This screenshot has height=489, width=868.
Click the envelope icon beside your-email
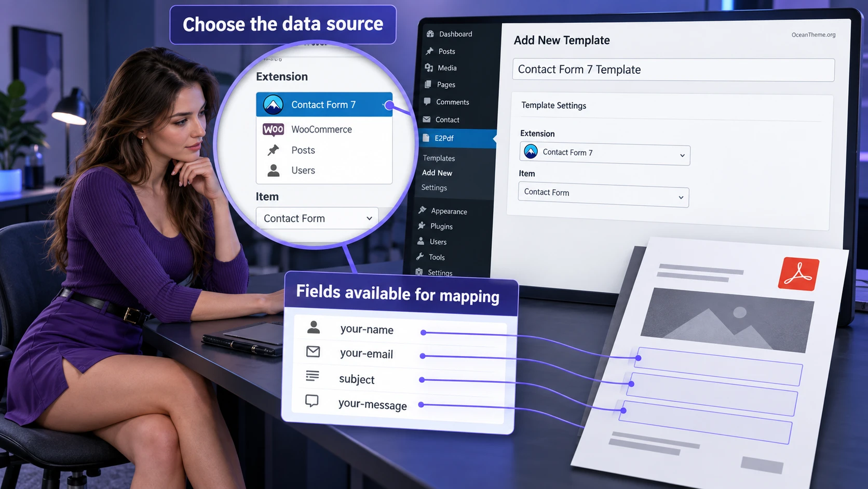click(313, 352)
